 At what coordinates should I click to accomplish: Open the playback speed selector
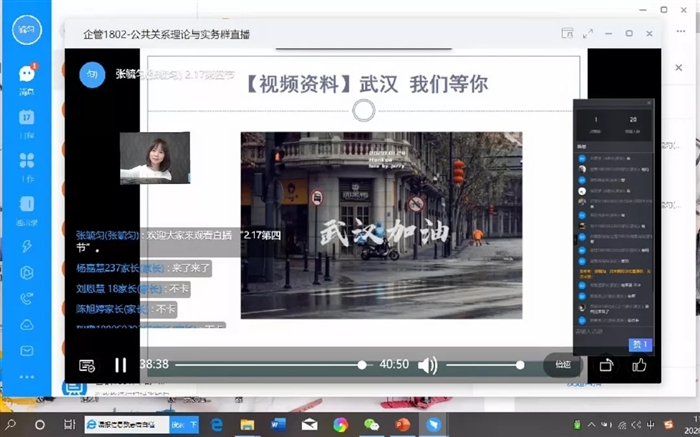(562, 365)
